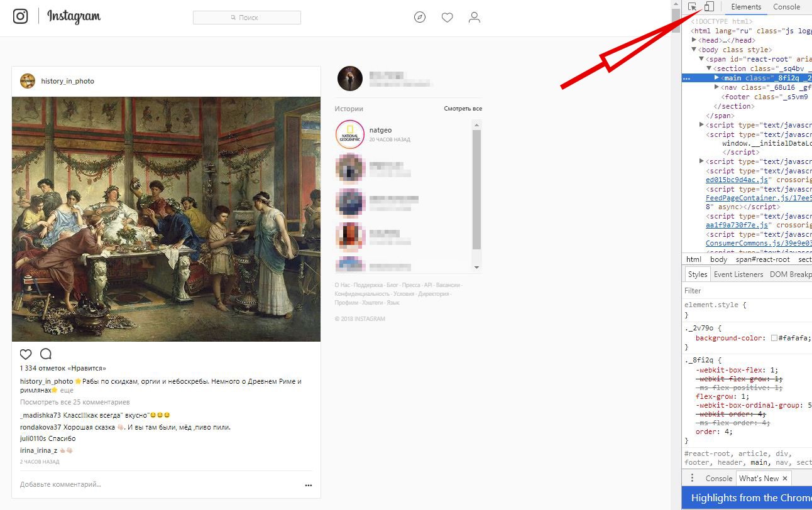
Task: Click the stories list scrollbar thumb
Action: pyautogui.click(x=476, y=190)
